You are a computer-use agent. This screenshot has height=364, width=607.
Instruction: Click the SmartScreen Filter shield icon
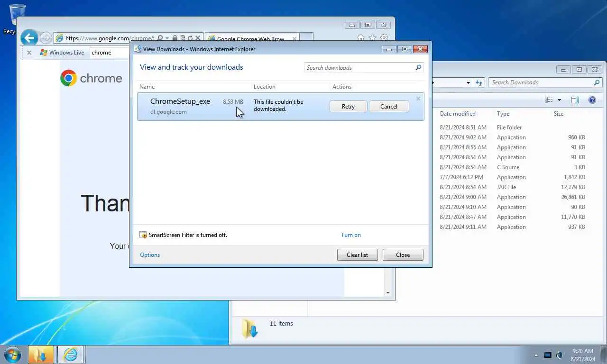pos(143,235)
